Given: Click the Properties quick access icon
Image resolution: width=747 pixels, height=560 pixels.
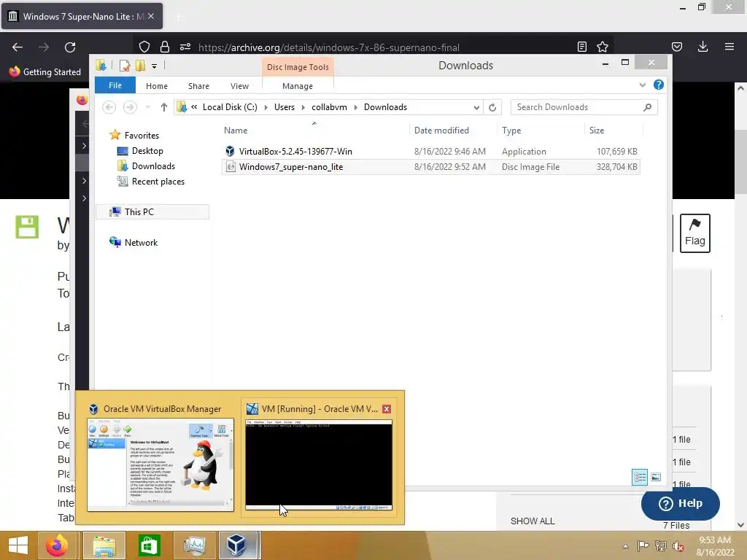Looking at the screenshot, I should [x=125, y=66].
